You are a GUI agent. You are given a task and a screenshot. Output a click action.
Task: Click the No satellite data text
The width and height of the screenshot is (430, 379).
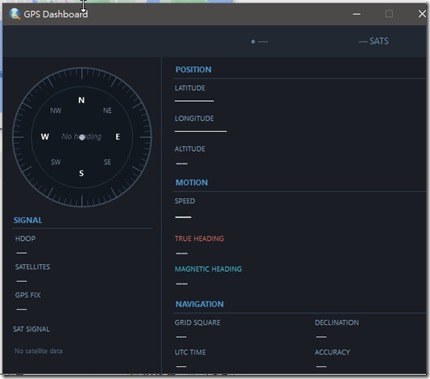coord(38,351)
